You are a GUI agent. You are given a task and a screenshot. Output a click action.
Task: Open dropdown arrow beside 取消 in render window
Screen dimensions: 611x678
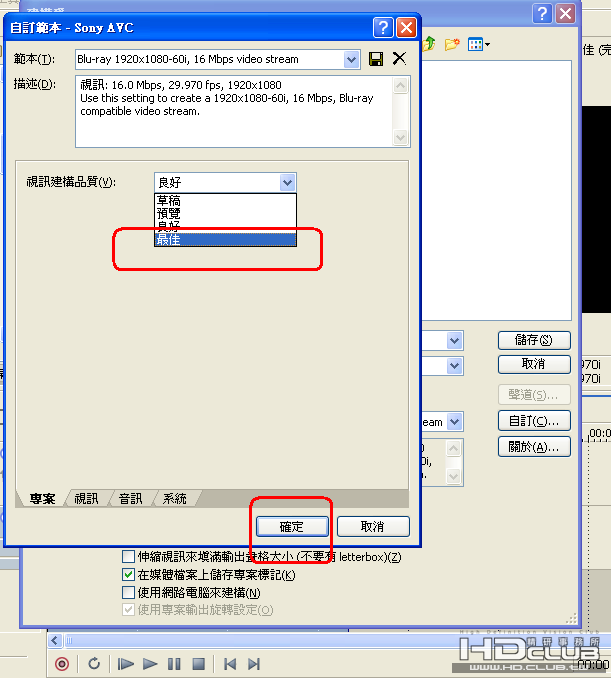point(454,366)
